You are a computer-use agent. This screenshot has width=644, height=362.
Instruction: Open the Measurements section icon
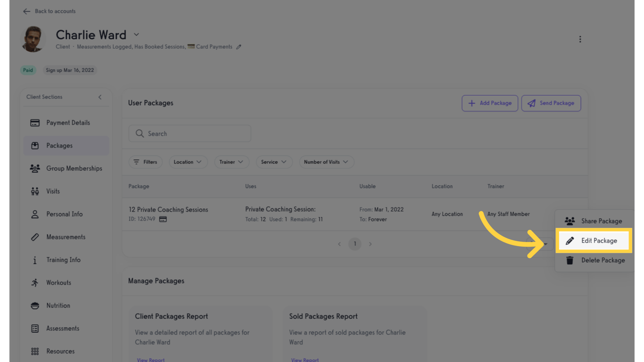click(35, 237)
